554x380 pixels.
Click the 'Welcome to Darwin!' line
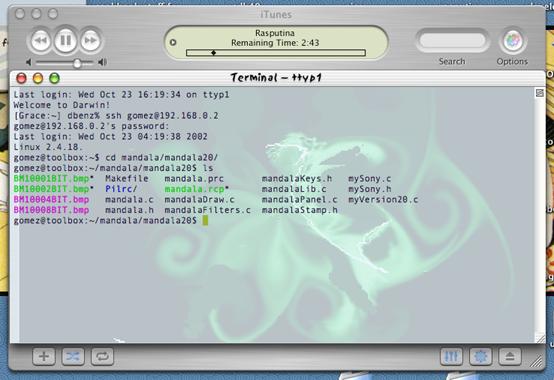coord(62,105)
